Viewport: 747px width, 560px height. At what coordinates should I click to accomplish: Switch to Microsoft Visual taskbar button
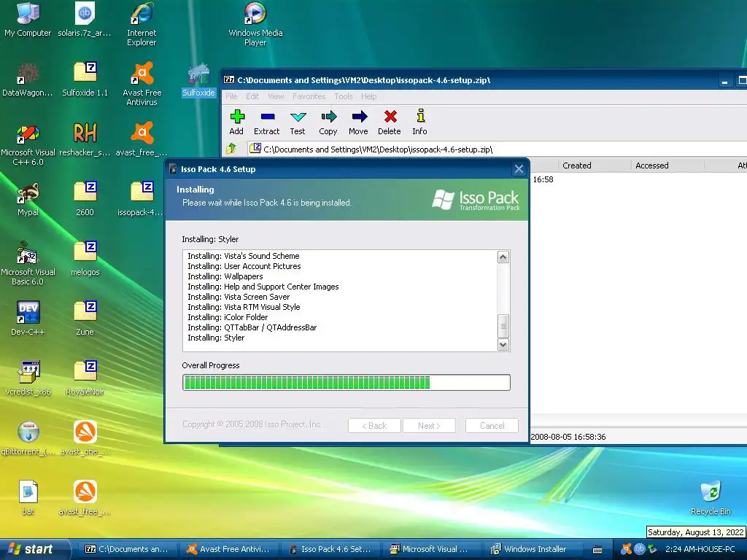click(x=432, y=549)
